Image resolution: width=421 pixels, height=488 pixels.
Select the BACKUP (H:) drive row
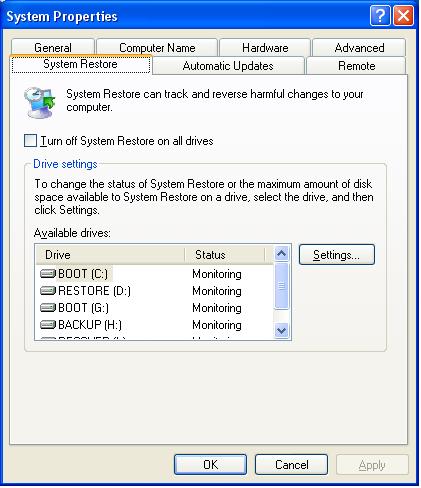coord(154,324)
